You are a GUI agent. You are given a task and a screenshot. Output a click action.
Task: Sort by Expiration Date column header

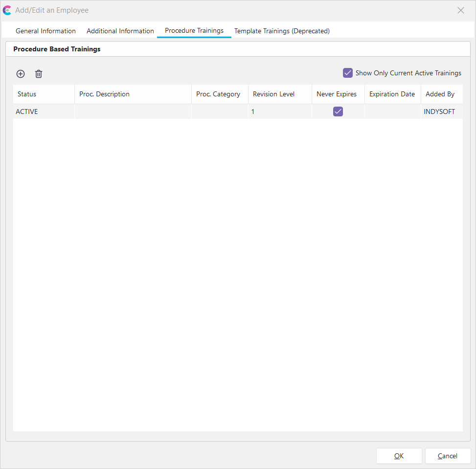pyautogui.click(x=392, y=94)
